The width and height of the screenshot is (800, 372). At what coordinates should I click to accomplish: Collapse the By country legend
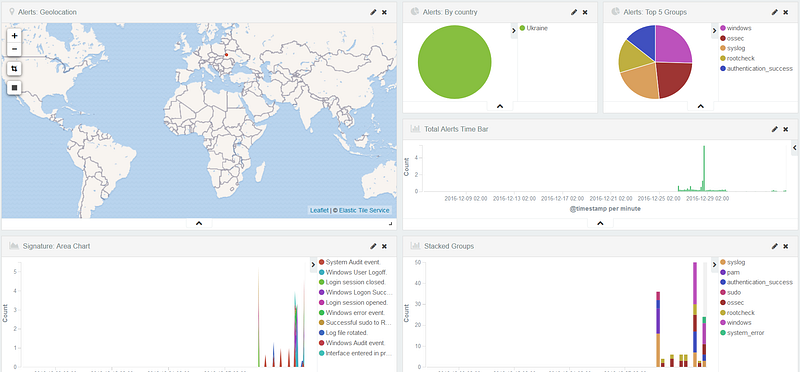tap(514, 31)
